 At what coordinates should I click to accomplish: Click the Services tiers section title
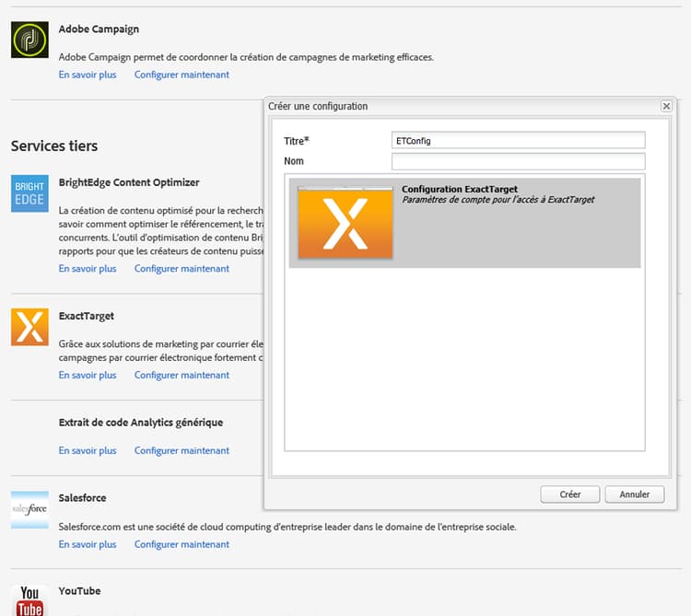pyautogui.click(x=54, y=145)
